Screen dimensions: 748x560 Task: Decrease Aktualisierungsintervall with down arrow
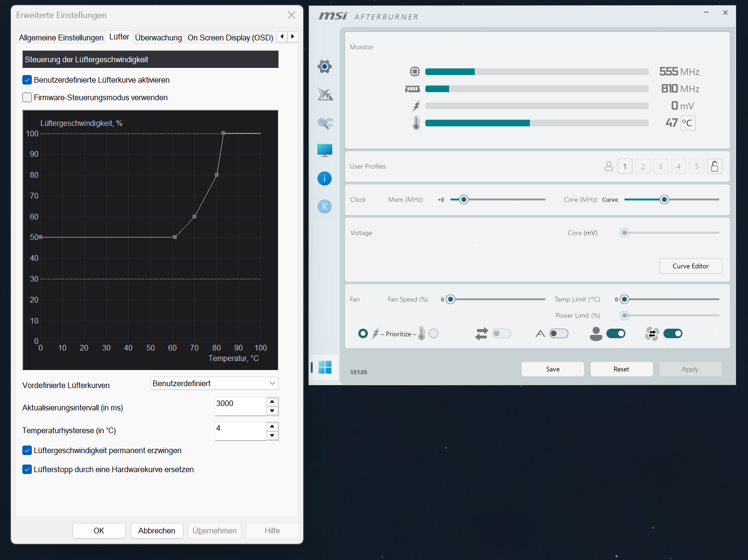[272, 411]
